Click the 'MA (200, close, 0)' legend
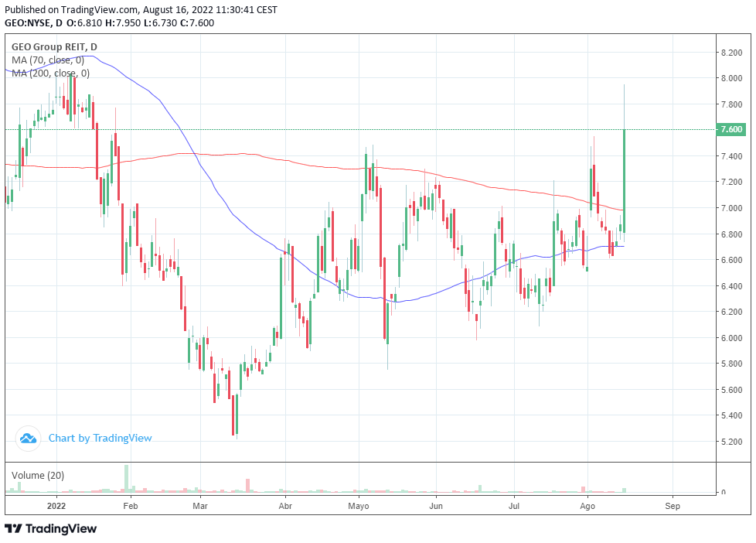The width and height of the screenshot is (756, 543). tap(50, 73)
